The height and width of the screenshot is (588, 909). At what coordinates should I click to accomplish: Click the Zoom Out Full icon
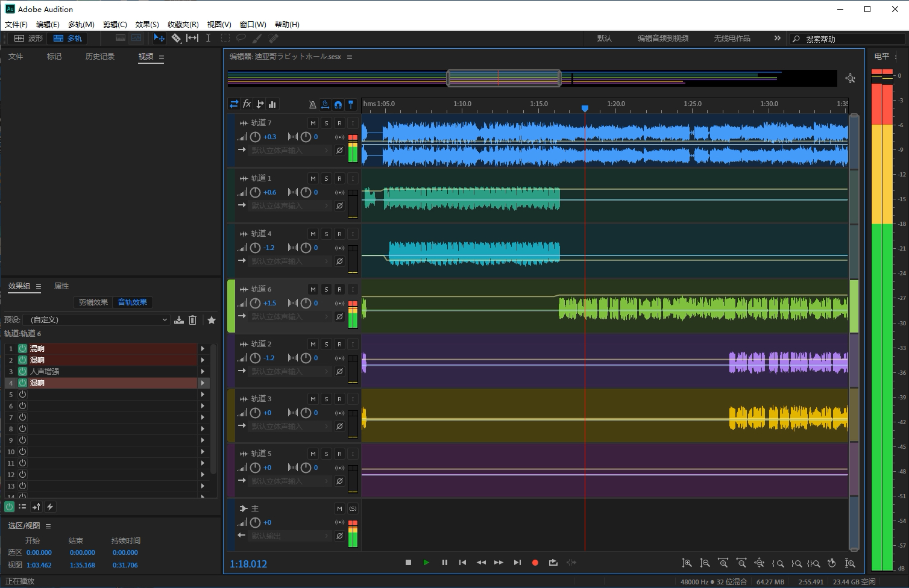[x=760, y=563]
